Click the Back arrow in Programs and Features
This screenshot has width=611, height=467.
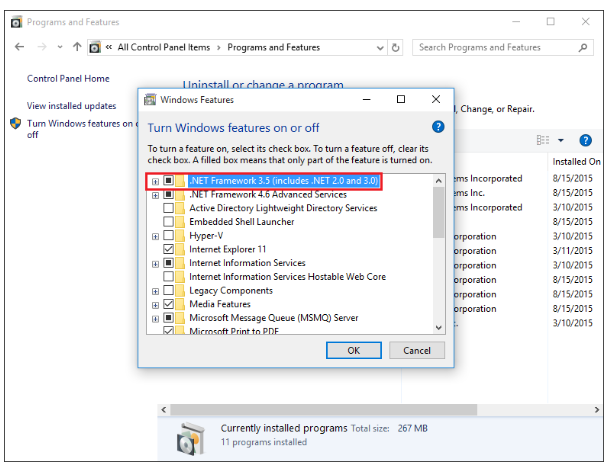click(19, 47)
